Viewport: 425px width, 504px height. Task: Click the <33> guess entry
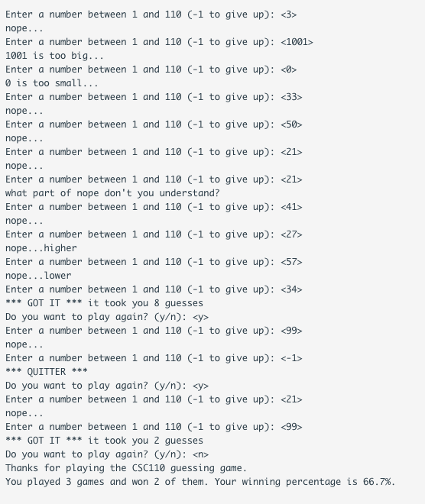[x=291, y=97]
